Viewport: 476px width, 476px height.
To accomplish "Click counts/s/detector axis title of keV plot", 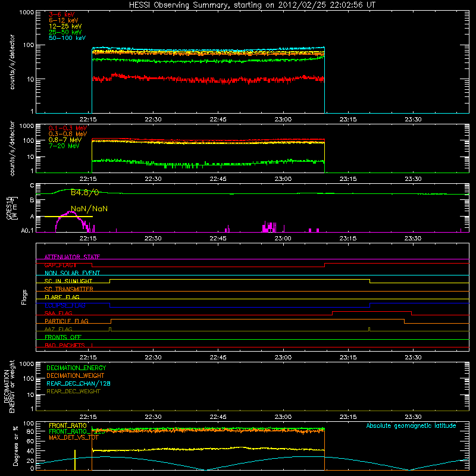I will click(12, 62).
